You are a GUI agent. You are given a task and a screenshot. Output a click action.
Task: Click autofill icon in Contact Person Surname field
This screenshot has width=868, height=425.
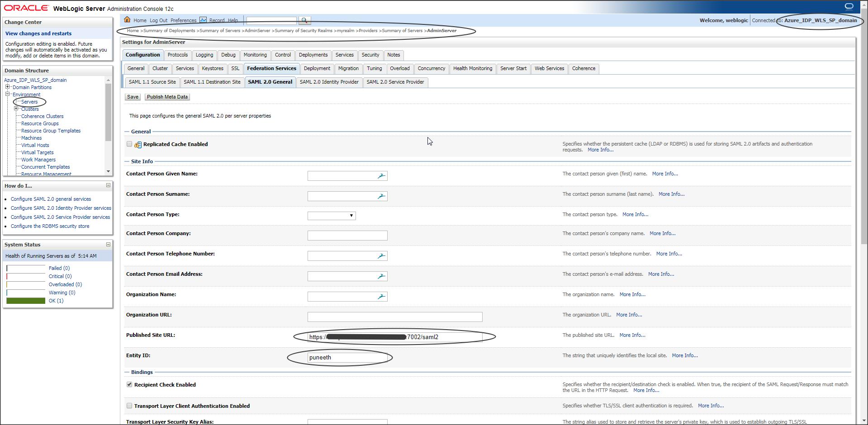coord(381,196)
